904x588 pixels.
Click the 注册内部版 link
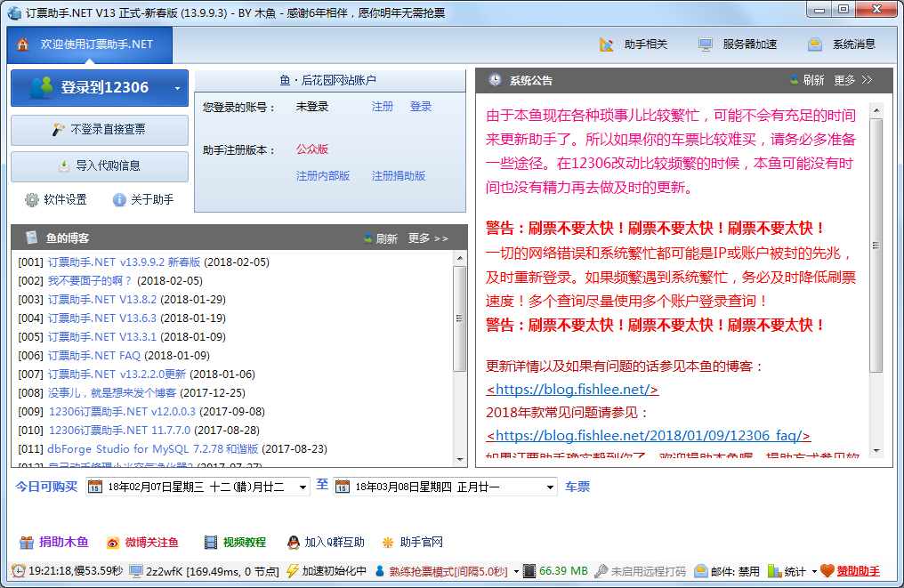click(323, 176)
